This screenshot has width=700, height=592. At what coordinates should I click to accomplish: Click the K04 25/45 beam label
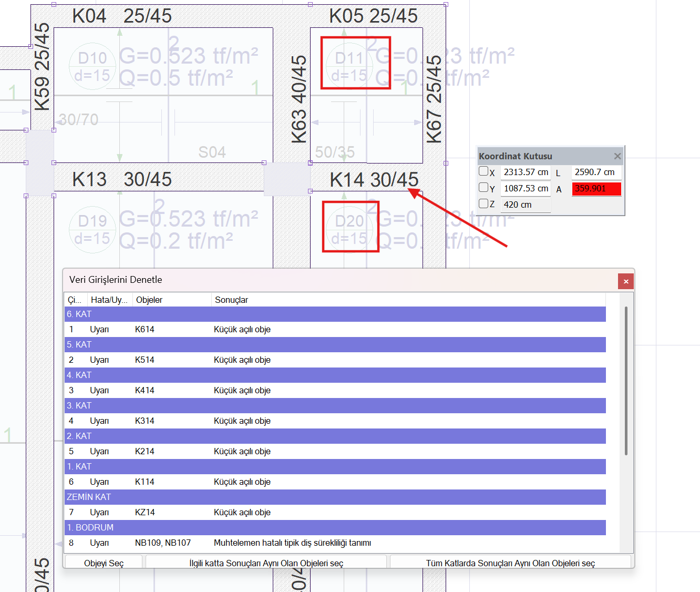pyautogui.click(x=122, y=16)
